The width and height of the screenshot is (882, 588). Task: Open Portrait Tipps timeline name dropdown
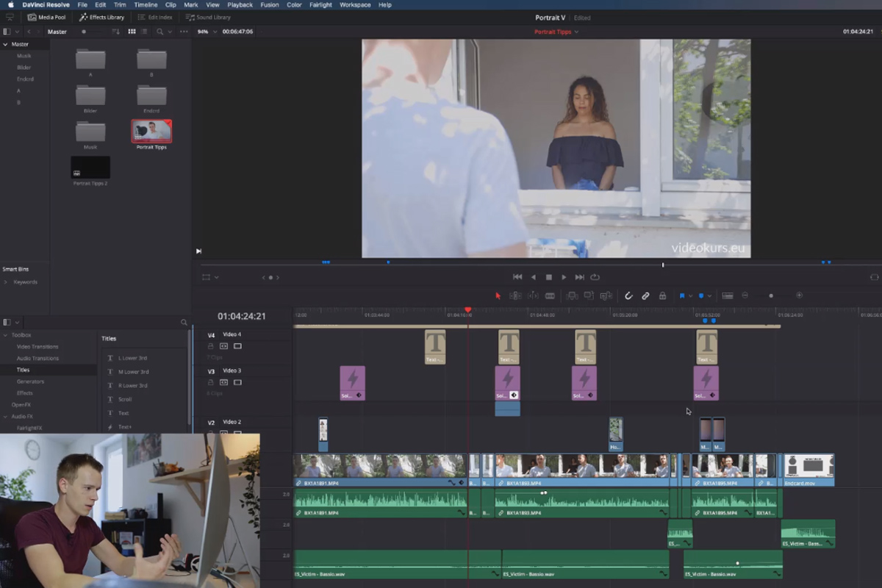pyautogui.click(x=576, y=32)
